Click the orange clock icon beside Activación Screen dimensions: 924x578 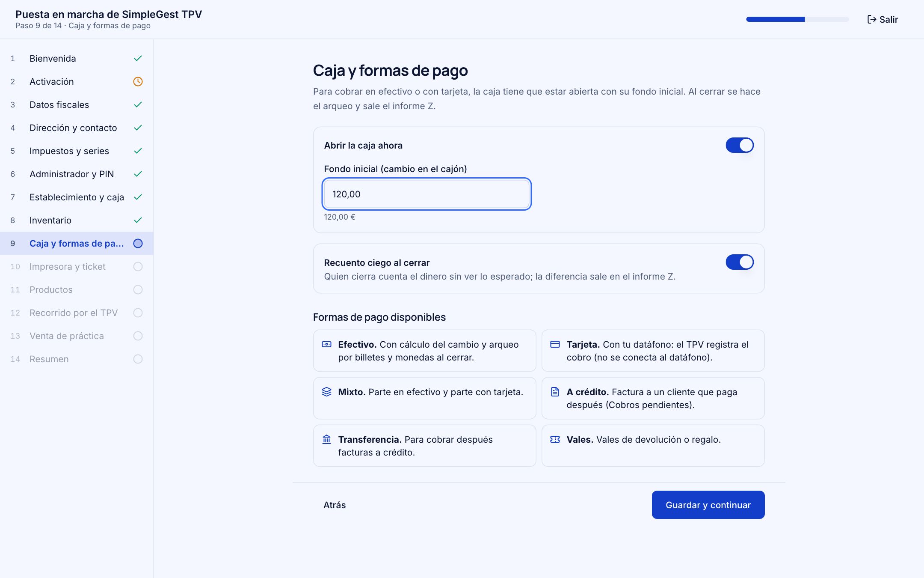[138, 81]
